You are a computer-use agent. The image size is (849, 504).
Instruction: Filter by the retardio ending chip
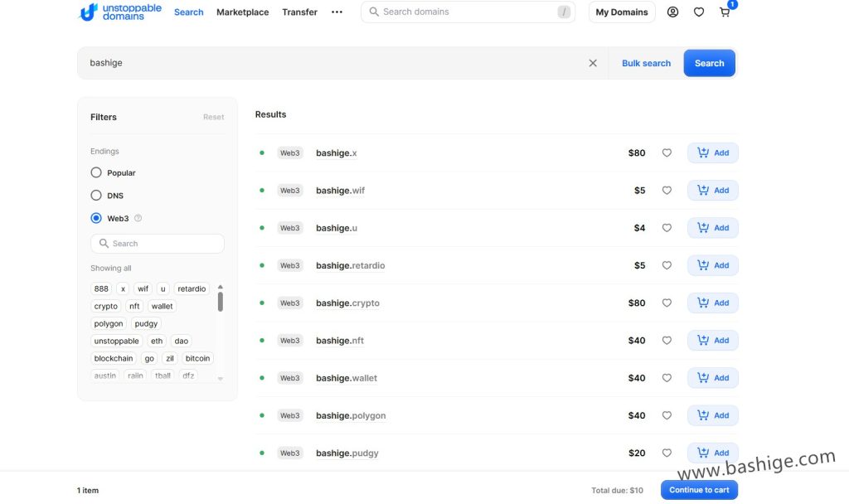(192, 288)
